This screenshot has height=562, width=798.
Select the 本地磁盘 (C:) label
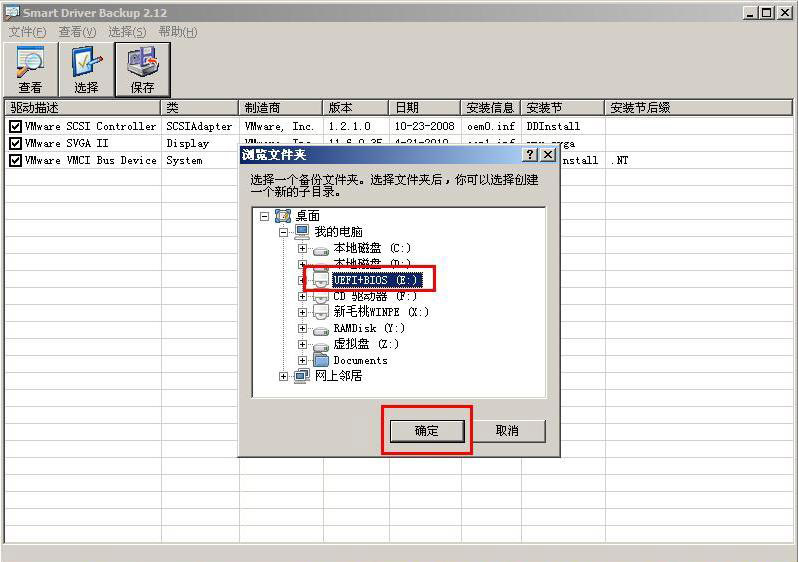coord(372,248)
